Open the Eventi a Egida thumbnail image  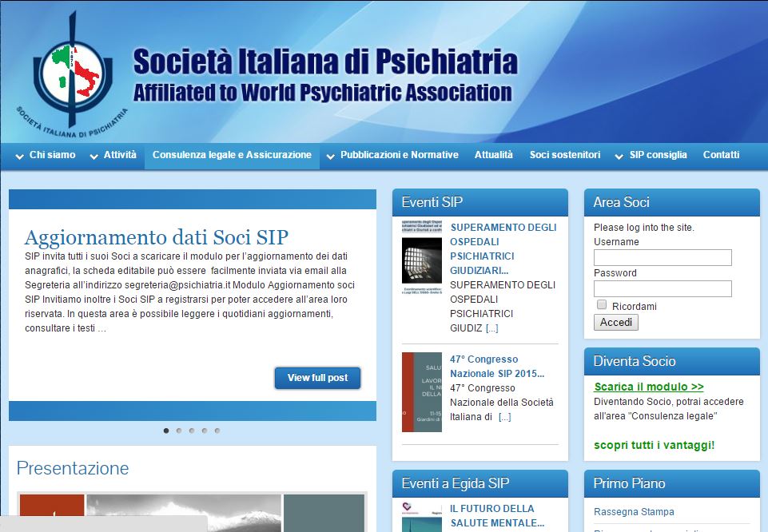point(422,517)
